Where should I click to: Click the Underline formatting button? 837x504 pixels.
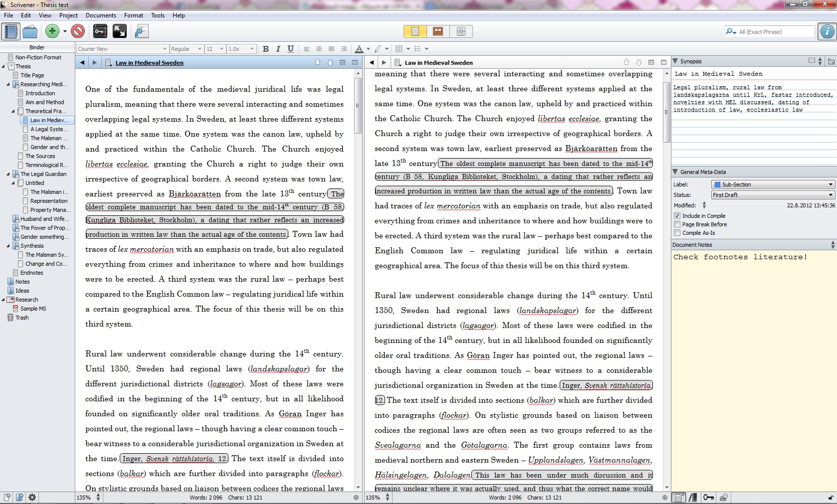(290, 49)
